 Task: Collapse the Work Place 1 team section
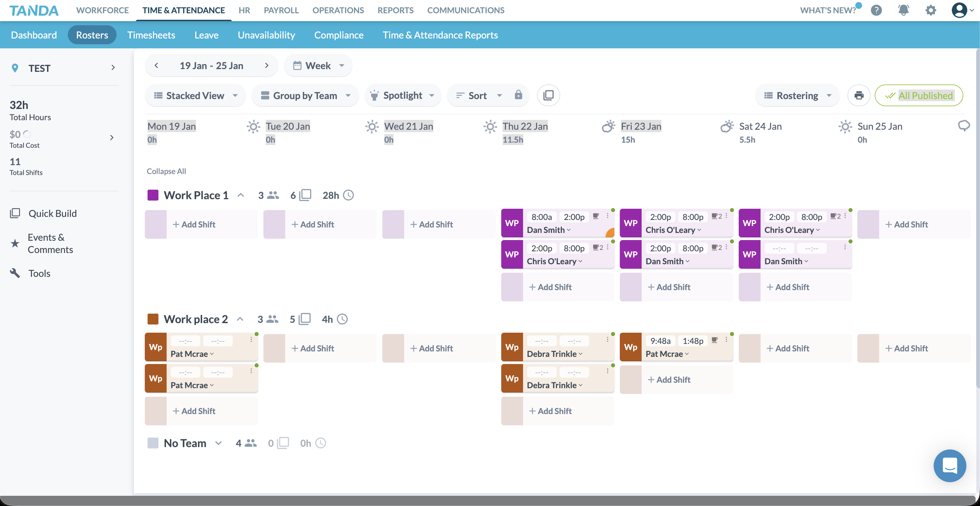[241, 195]
